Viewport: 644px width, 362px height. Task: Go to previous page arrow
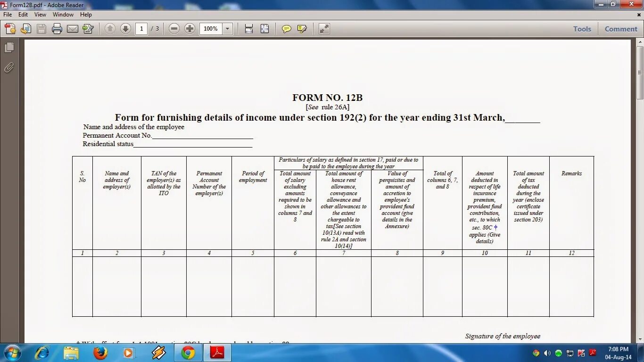coord(110,29)
